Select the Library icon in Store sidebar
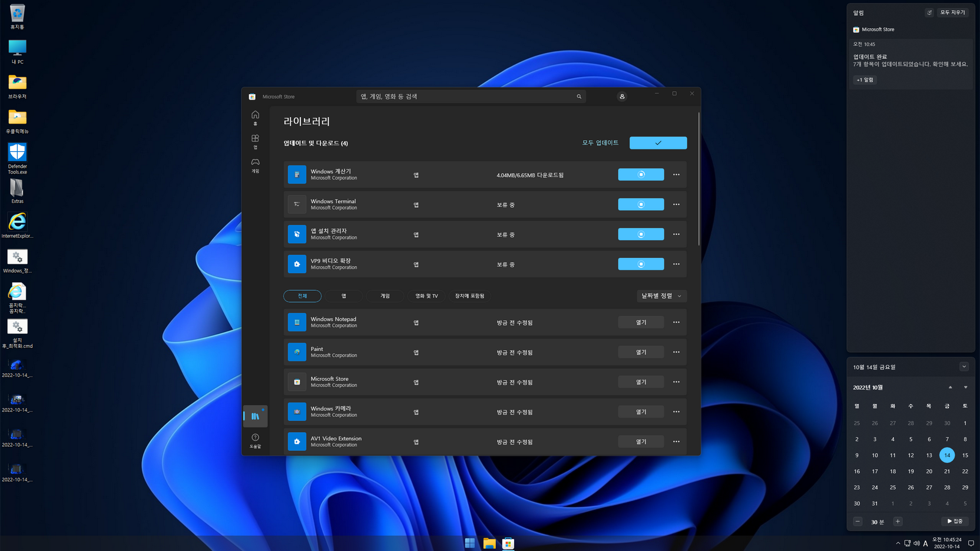This screenshot has height=551, width=980. [255, 416]
